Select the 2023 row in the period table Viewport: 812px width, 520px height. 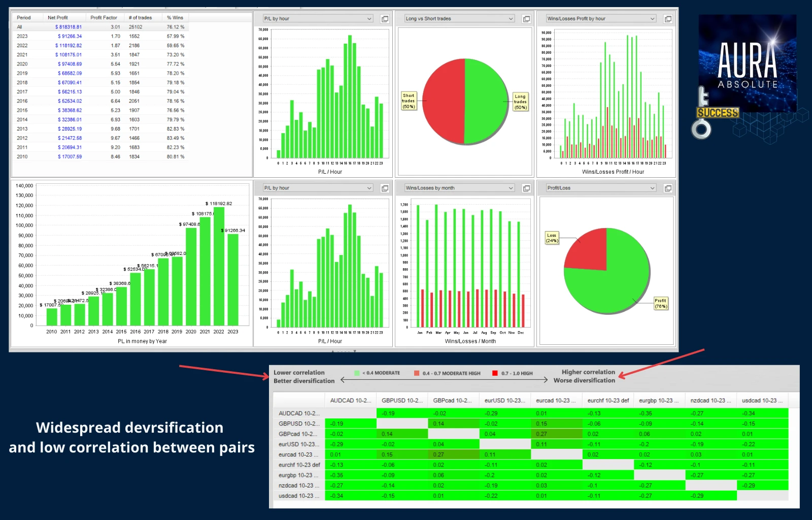point(22,37)
